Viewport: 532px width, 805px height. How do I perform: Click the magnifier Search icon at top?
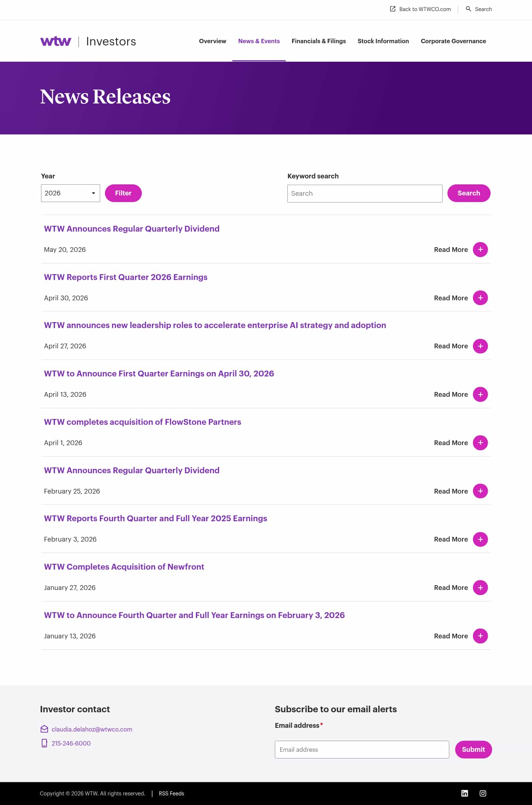[468, 9]
